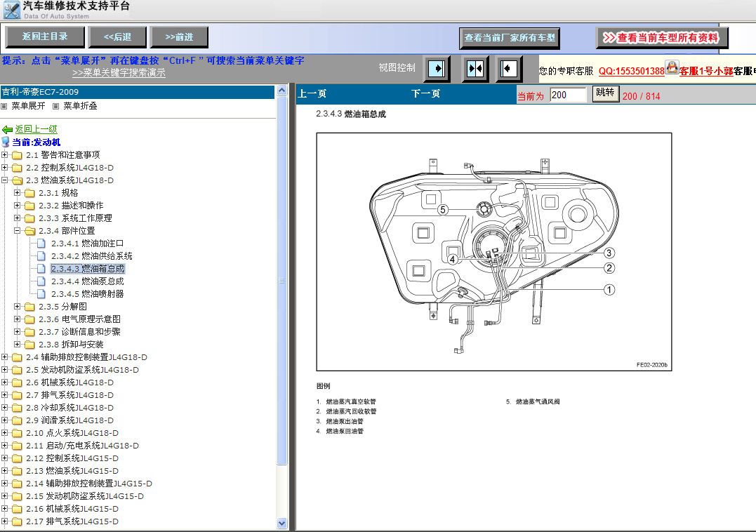Image resolution: width=756 pixels, height=532 pixels.
Task: Select 2.3.3 系统工作原理 folder
Action: (75, 218)
